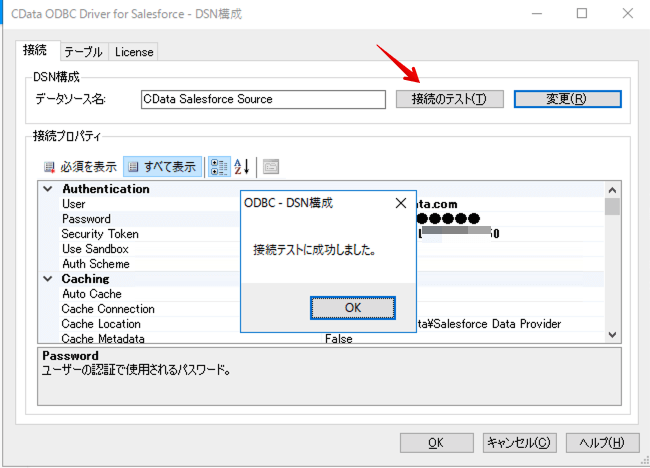Screen dimensions: 650x468
Task: Close the CData ODBC Driver window
Action: [x=628, y=14]
